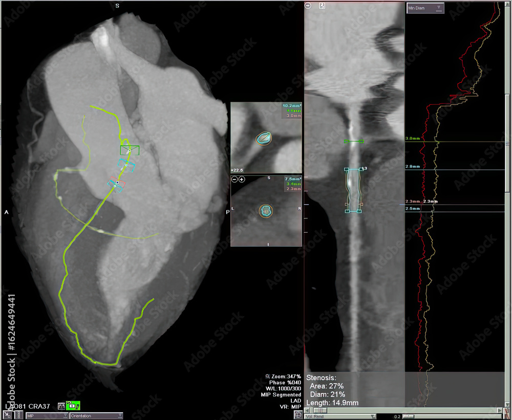Open the Vol. Rend dropdown

click(x=340, y=417)
